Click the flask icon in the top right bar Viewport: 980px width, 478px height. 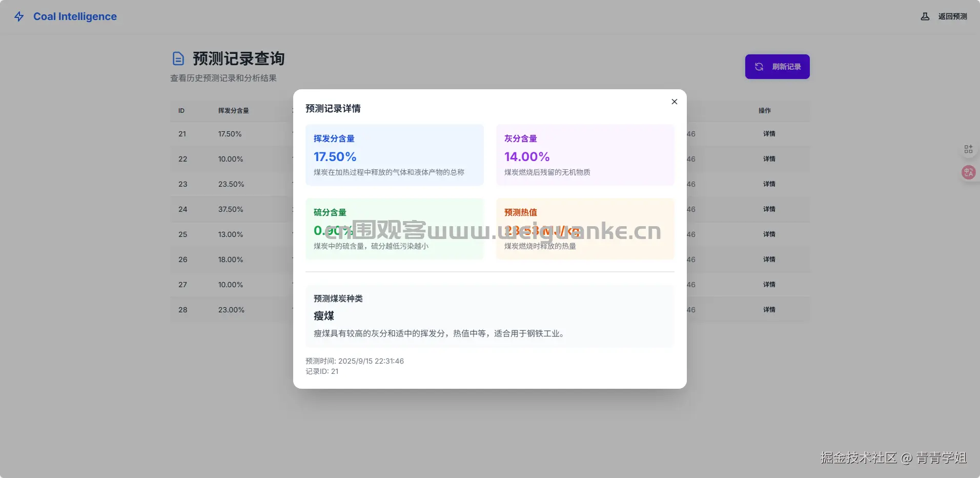pyautogui.click(x=924, y=16)
